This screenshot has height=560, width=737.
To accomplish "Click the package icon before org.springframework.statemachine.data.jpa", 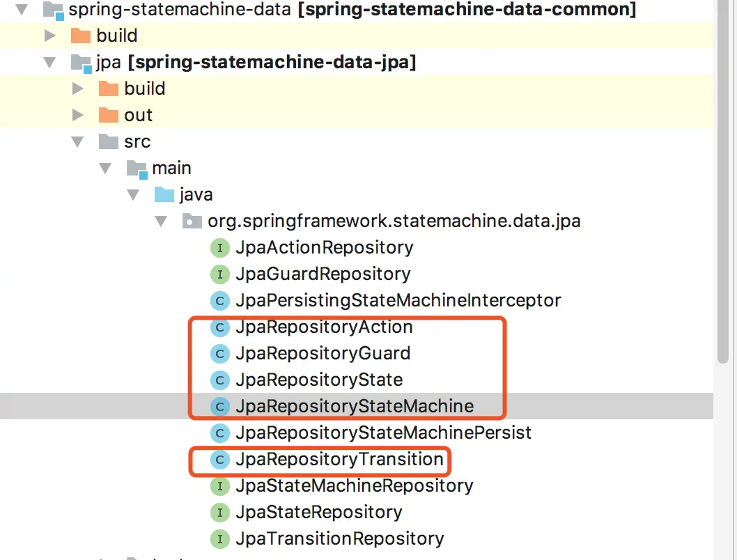I will [x=191, y=221].
